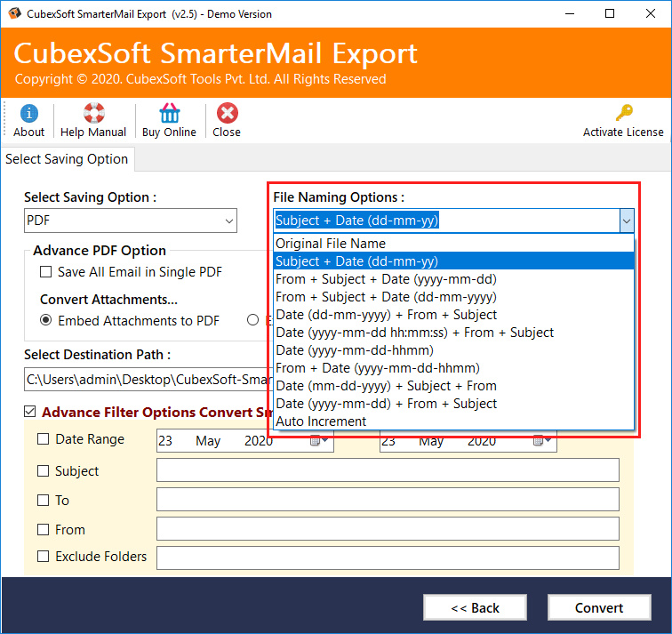The height and width of the screenshot is (634, 672).
Task: Choose From + Date (yyyy-mm-dd-hhmm) option
Action: 453,368
